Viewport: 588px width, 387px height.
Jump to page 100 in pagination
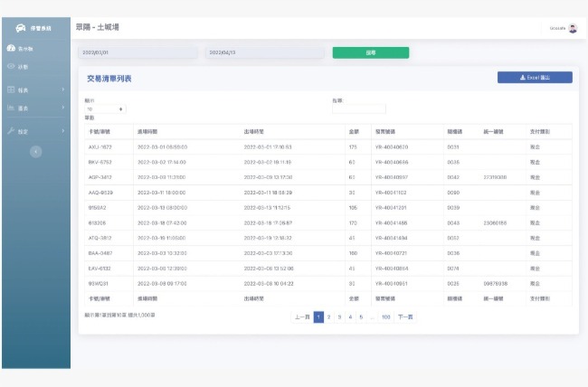[385, 317]
